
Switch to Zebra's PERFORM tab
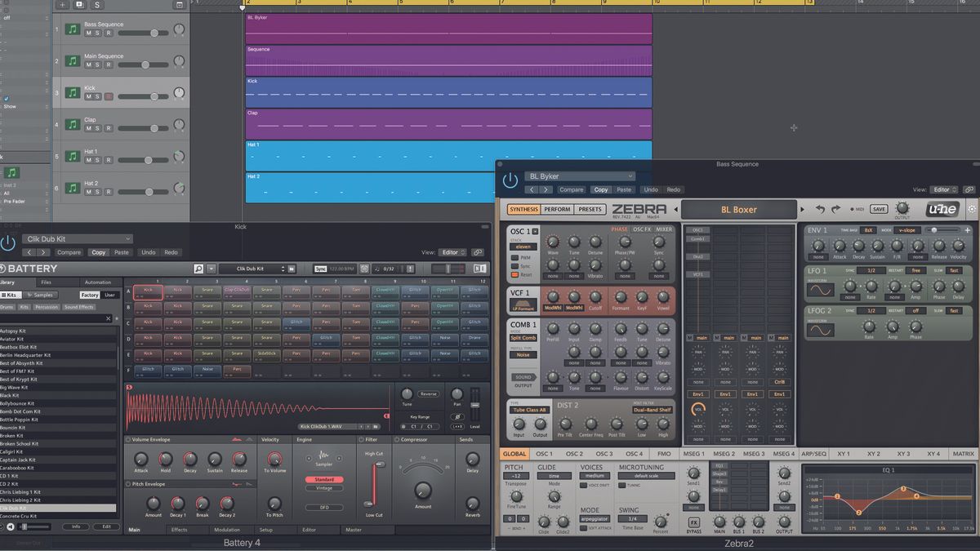[x=558, y=209]
